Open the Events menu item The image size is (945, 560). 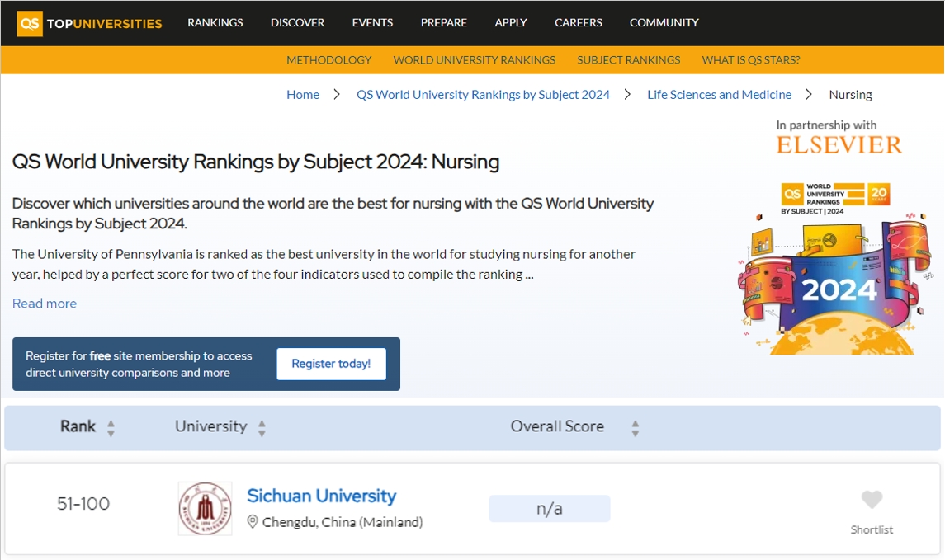[x=372, y=23]
